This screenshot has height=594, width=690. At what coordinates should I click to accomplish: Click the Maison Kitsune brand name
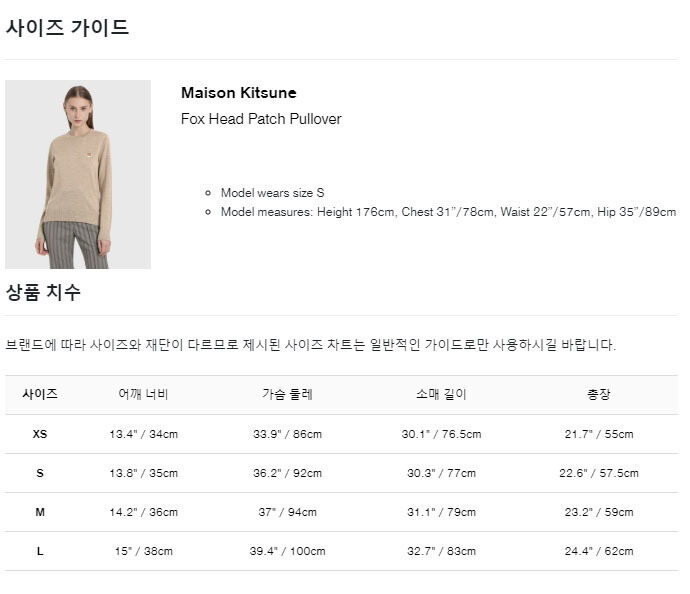coord(239,93)
